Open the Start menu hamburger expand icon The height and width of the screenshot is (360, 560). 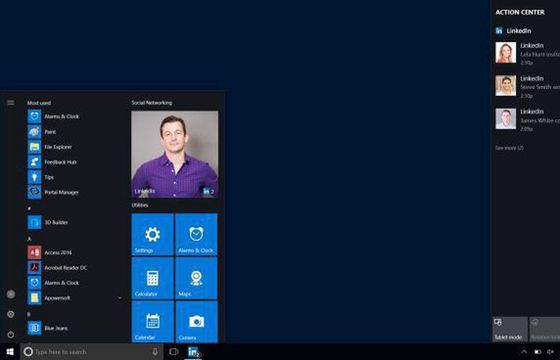click(x=11, y=103)
